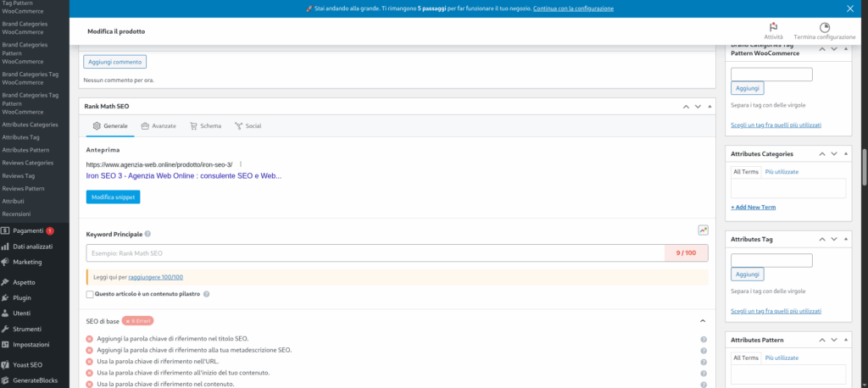The height and width of the screenshot is (388, 868).
Task: Move Attributes Categories panel up
Action: click(x=822, y=154)
